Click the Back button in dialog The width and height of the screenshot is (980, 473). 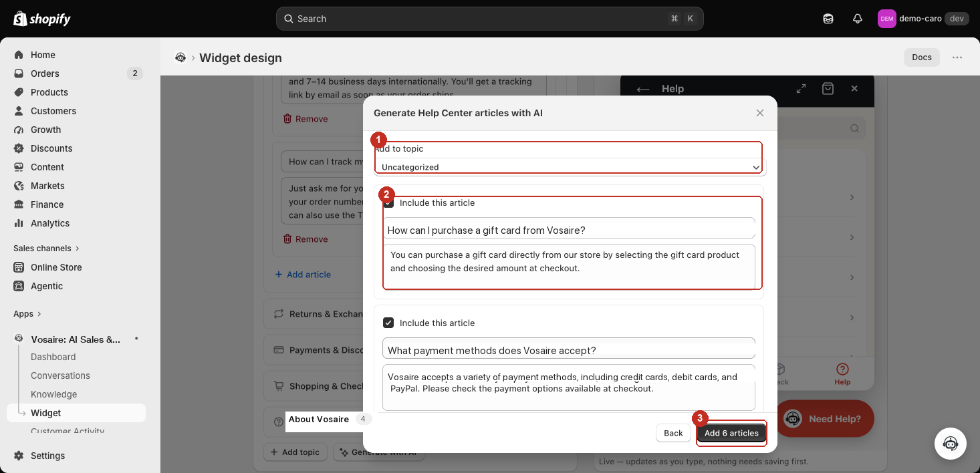(x=673, y=433)
